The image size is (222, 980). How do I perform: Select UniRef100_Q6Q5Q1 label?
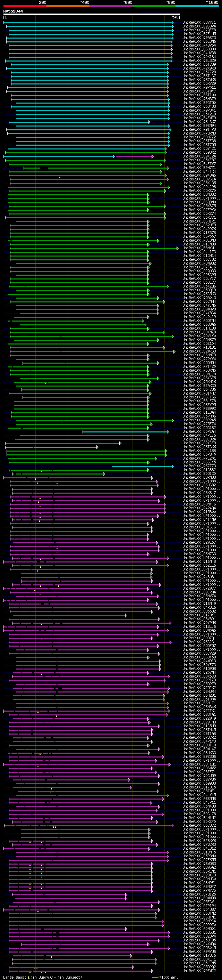(x=199, y=932)
